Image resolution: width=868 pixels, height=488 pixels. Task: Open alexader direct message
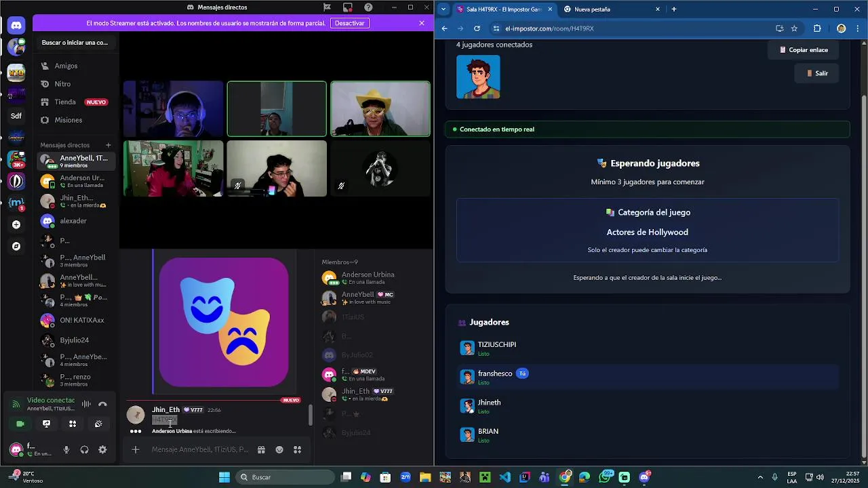click(76, 221)
